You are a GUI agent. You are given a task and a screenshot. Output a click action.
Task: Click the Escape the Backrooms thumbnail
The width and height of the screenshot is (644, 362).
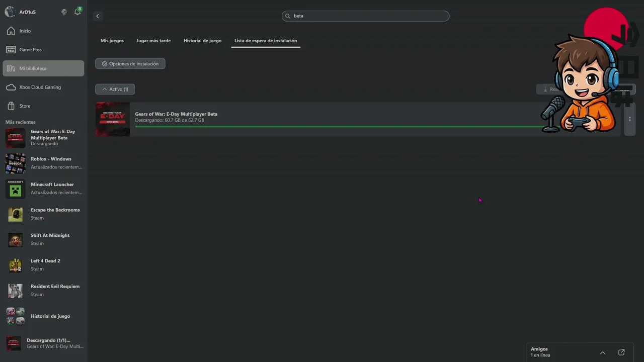click(15, 215)
